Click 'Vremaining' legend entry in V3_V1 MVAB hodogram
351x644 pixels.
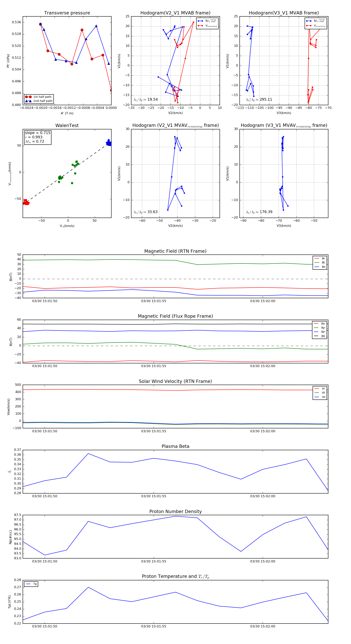coord(316,26)
